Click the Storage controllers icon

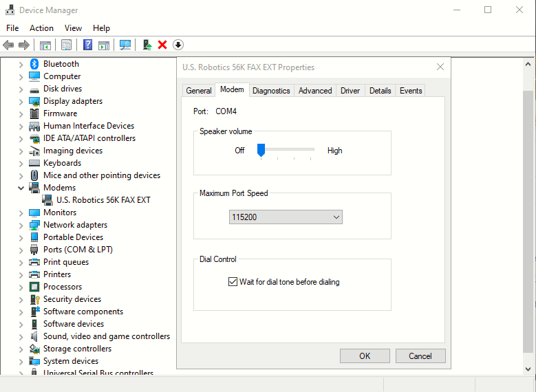[34, 349]
